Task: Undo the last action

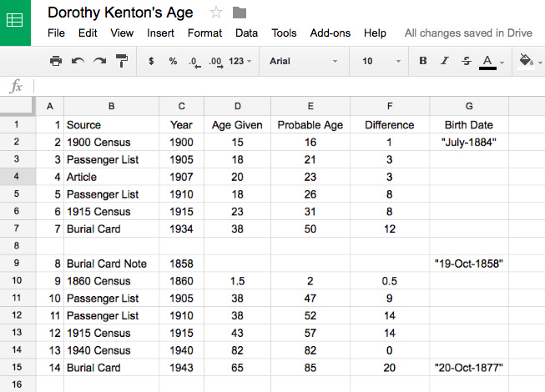Action: (78, 61)
